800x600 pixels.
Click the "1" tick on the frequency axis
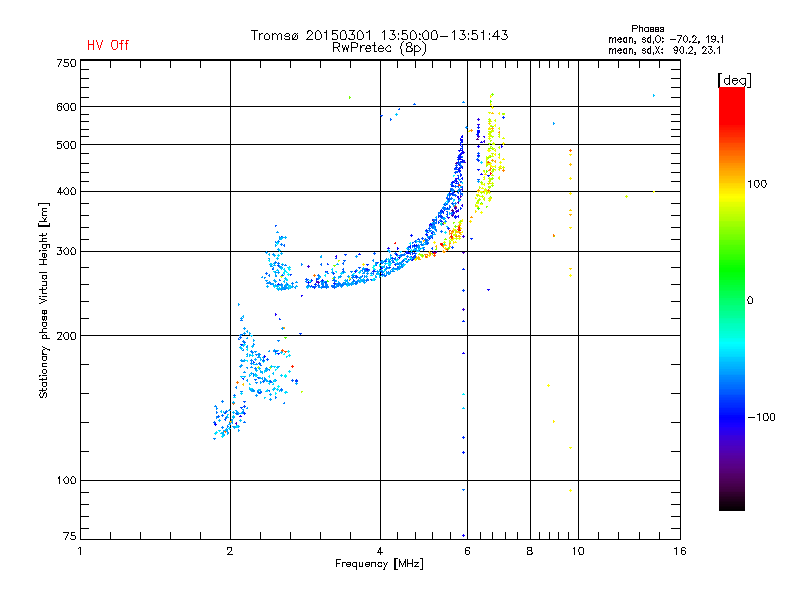pos(81,551)
